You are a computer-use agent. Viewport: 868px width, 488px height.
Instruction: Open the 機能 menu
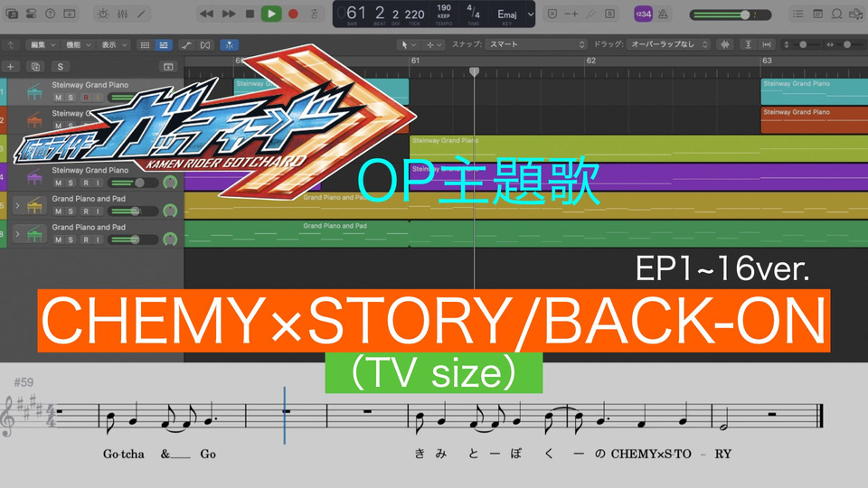pyautogui.click(x=78, y=45)
